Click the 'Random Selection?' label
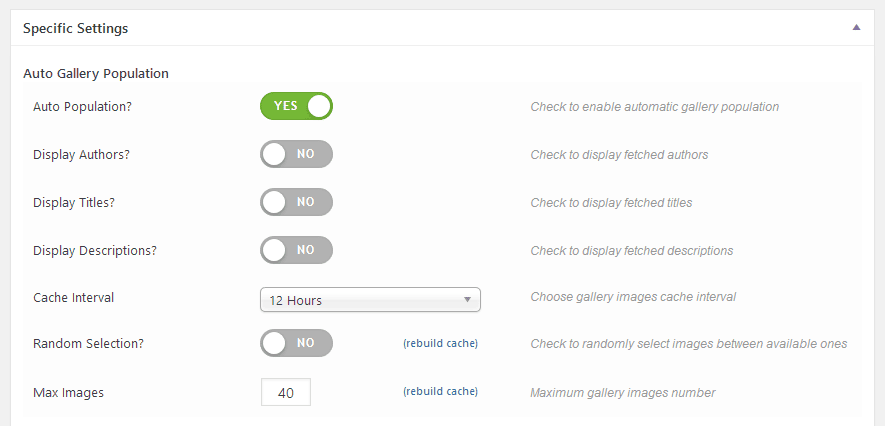The height and width of the screenshot is (426, 885). coord(88,344)
